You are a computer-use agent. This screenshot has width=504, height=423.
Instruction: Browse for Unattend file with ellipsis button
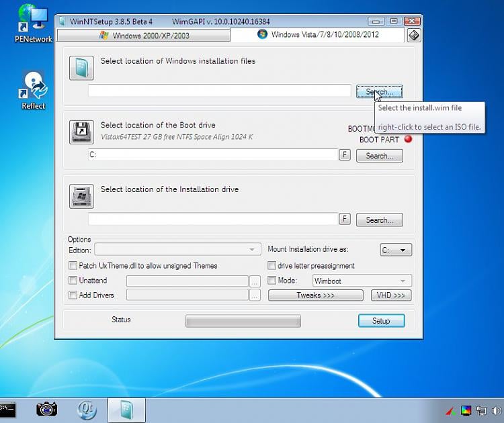click(x=255, y=281)
